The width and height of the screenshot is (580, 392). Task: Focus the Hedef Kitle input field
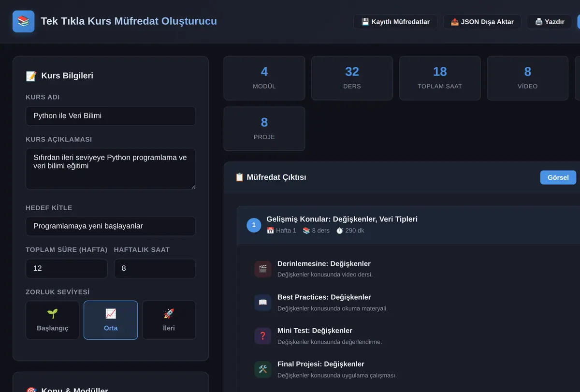tap(111, 226)
